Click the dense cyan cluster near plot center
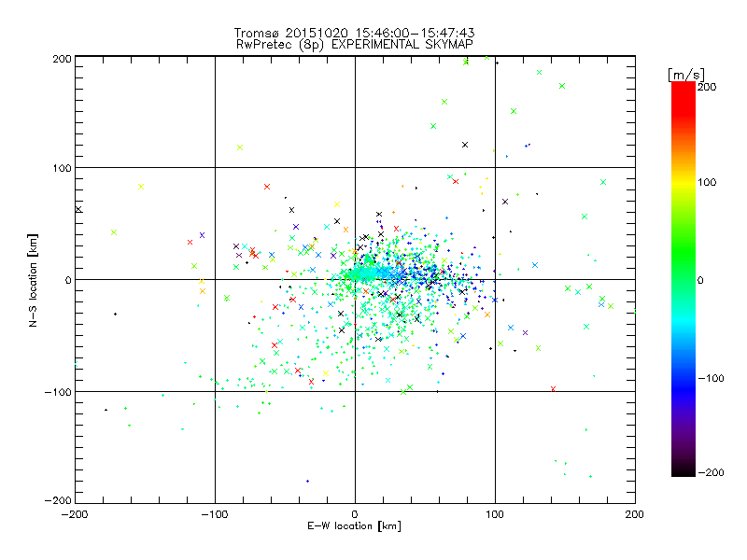Viewport: 747px width, 560px height. [367, 273]
